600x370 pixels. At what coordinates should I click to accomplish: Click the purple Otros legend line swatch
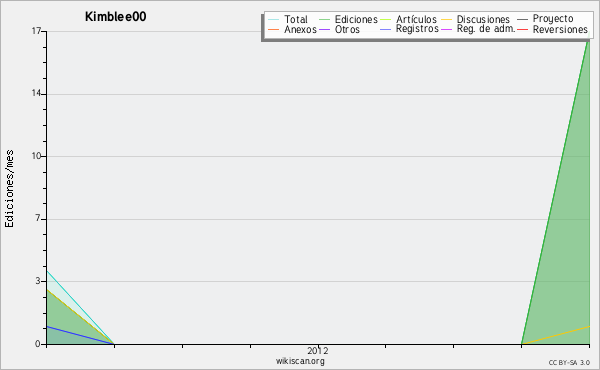[324, 29]
